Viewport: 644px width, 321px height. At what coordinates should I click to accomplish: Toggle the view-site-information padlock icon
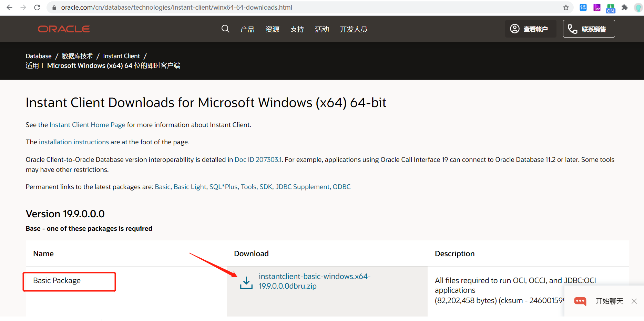pos(54,7)
